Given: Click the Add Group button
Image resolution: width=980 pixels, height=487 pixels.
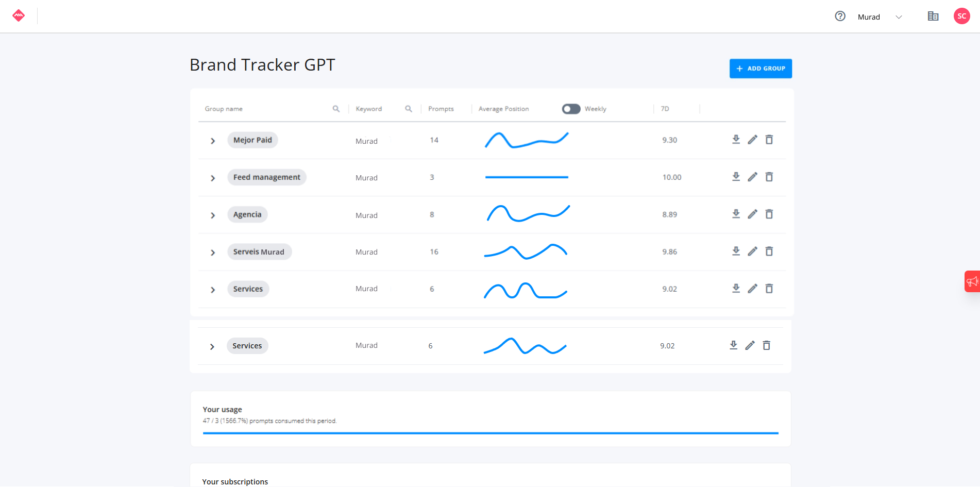Looking at the screenshot, I should click(x=761, y=69).
